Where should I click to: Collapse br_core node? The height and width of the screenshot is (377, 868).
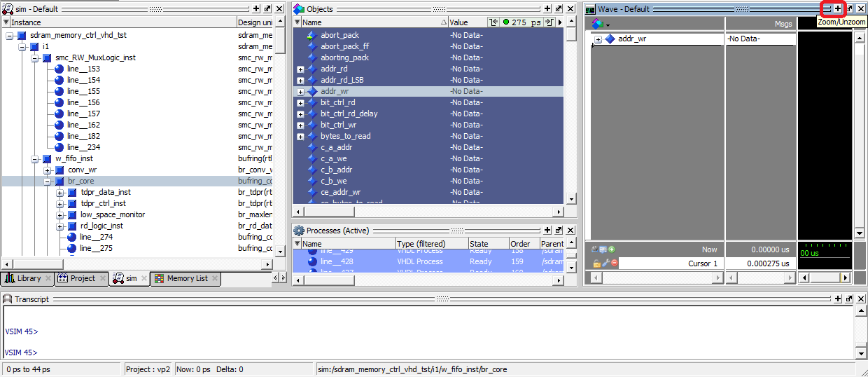click(x=48, y=181)
